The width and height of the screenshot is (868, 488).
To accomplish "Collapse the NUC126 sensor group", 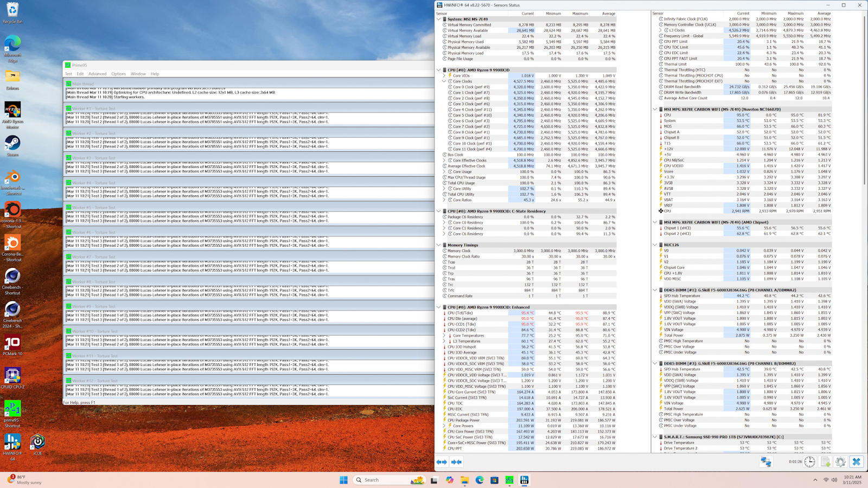I will tap(655, 245).
